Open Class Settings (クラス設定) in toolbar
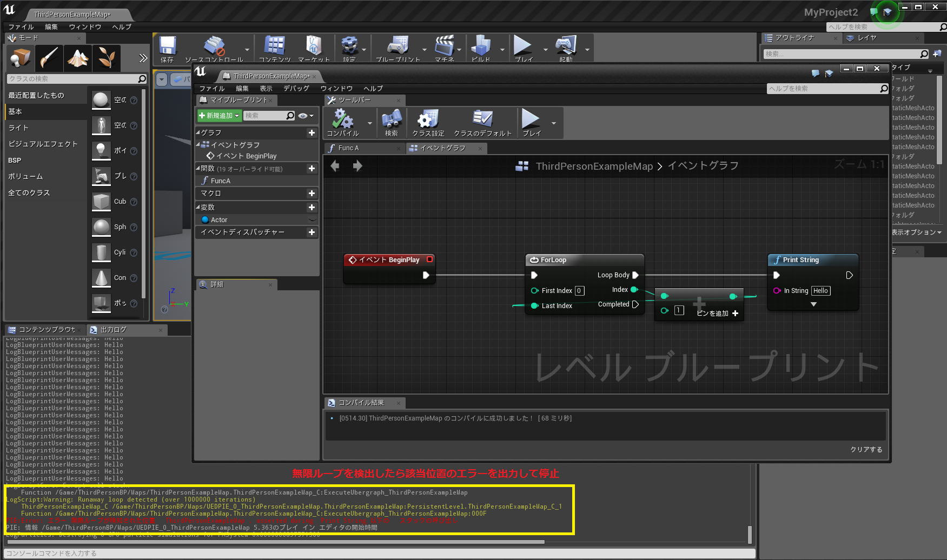This screenshot has height=560, width=947. (x=428, y=123)
